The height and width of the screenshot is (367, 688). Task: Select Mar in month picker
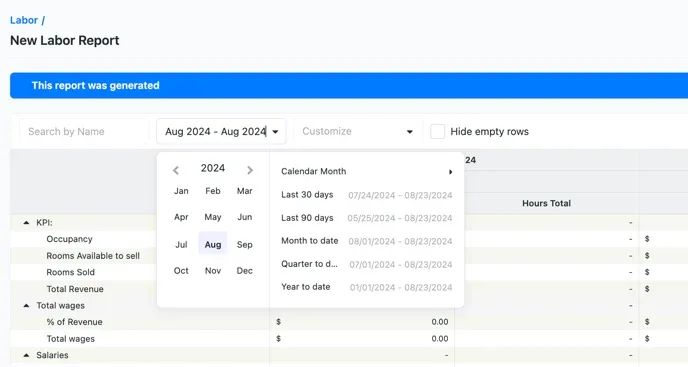[244, 191]
